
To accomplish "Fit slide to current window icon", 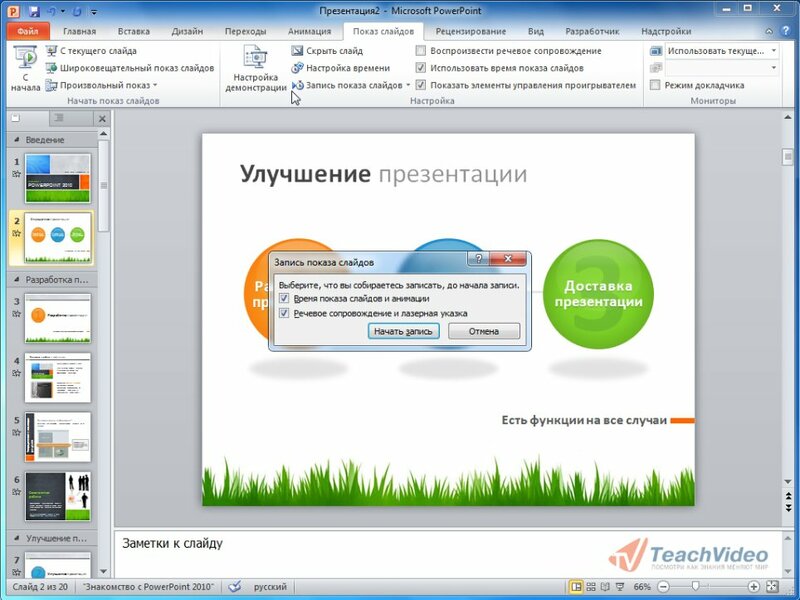I will tap(772, 587).
